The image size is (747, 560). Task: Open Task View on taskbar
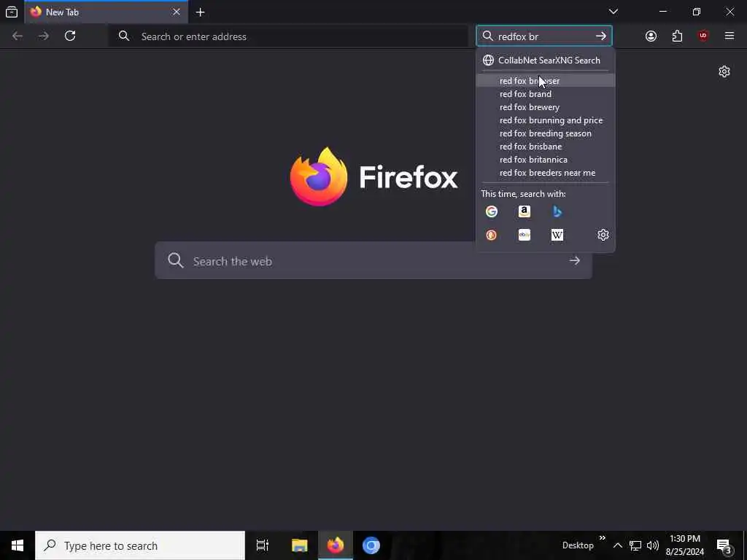click(263, 545)
